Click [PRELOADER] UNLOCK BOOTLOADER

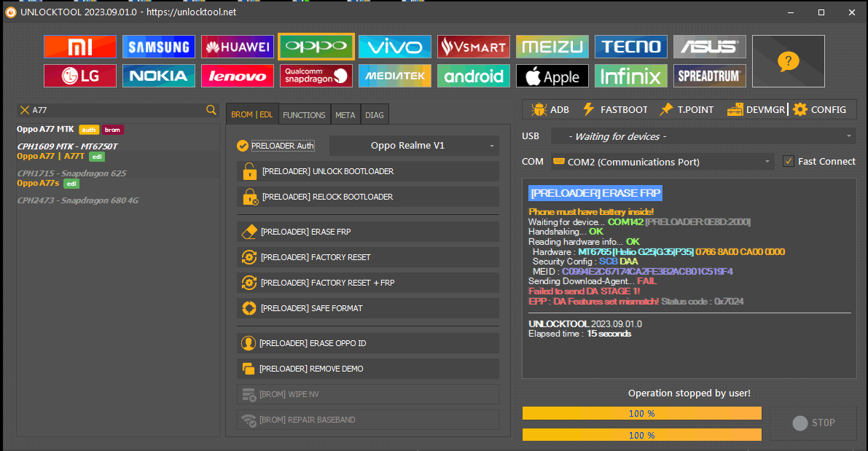click(x=368, y=171)
